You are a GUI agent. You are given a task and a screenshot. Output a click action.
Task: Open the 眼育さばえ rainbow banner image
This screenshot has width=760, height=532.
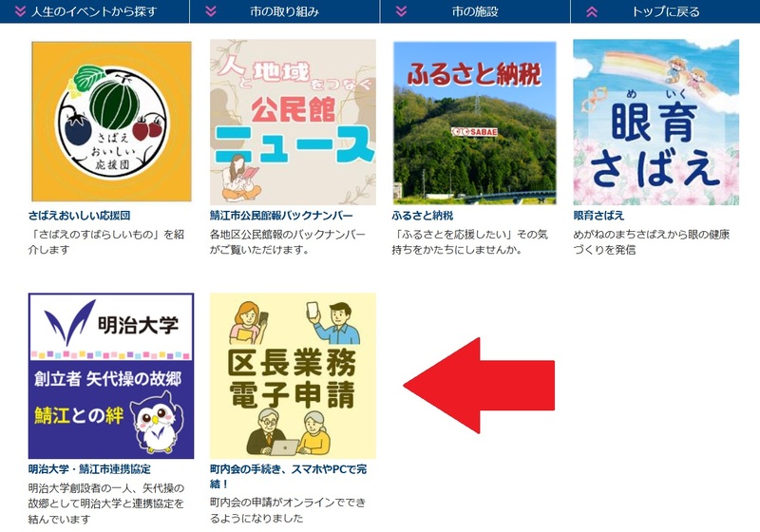point(655,123)
